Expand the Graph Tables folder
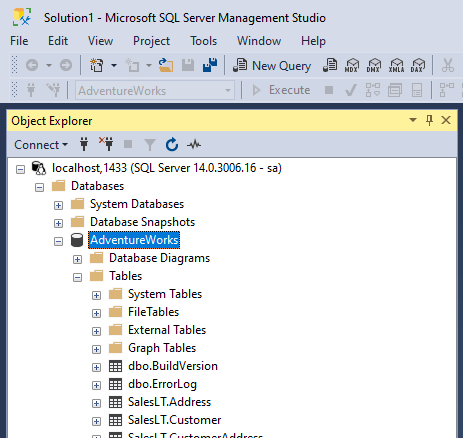 click(96, 349)
